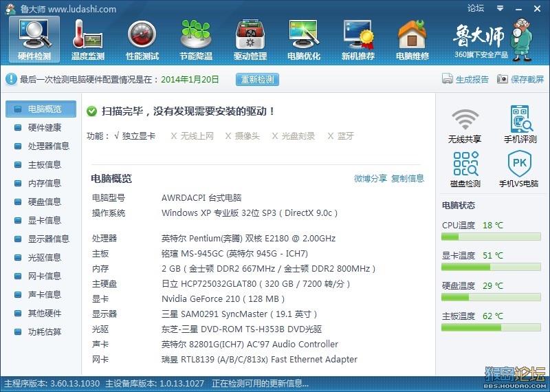Click the blue info exclamation icon
550x392 pixels.
pos(11,79)
